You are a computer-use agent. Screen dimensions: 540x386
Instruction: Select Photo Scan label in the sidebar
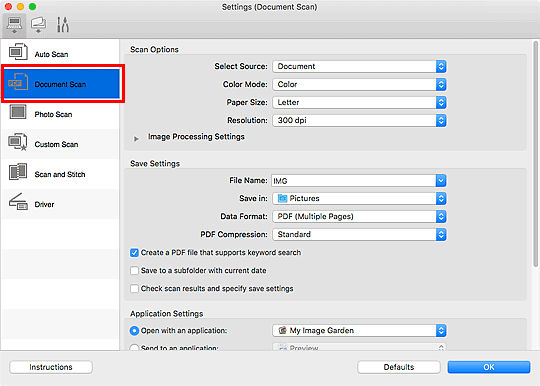coord(53,114)
